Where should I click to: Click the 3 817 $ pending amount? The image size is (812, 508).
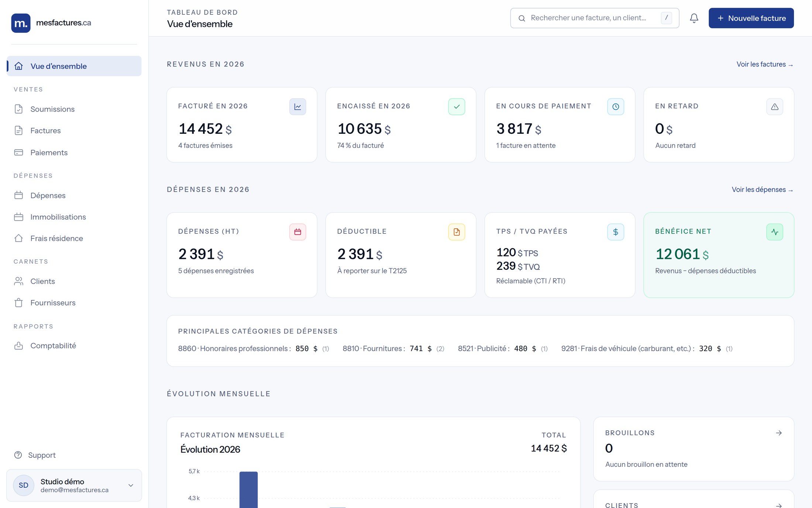[519, 129]
